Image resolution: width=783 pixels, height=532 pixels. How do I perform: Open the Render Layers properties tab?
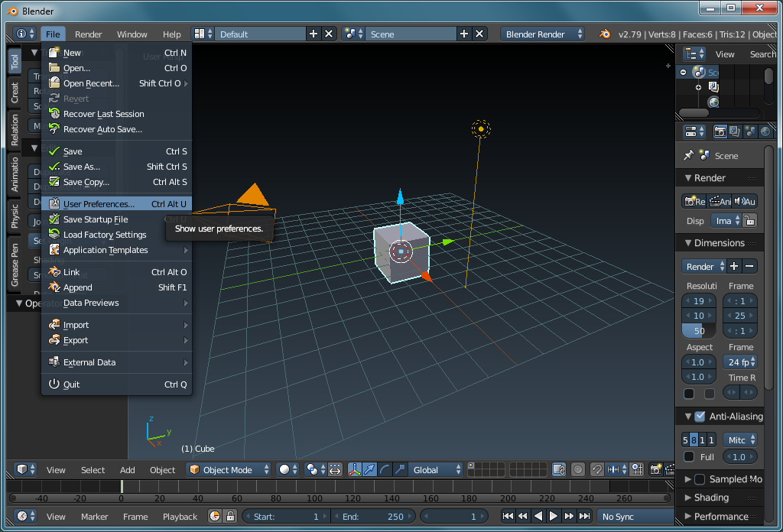(x=735, y=131)
